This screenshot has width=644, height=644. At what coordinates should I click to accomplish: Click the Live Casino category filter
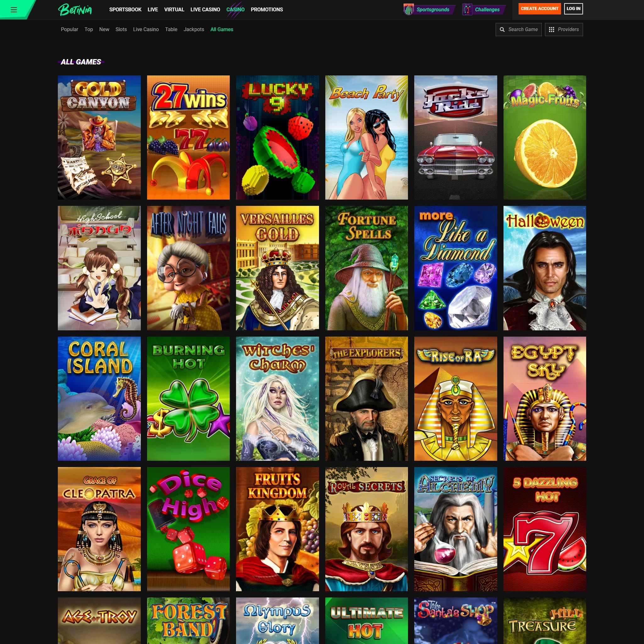[x=146, y=29]
